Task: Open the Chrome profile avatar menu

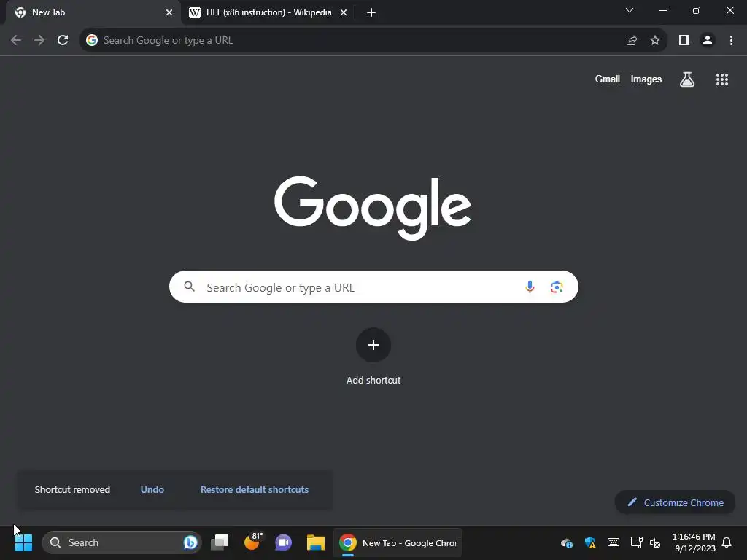Action: pos(708,41)
